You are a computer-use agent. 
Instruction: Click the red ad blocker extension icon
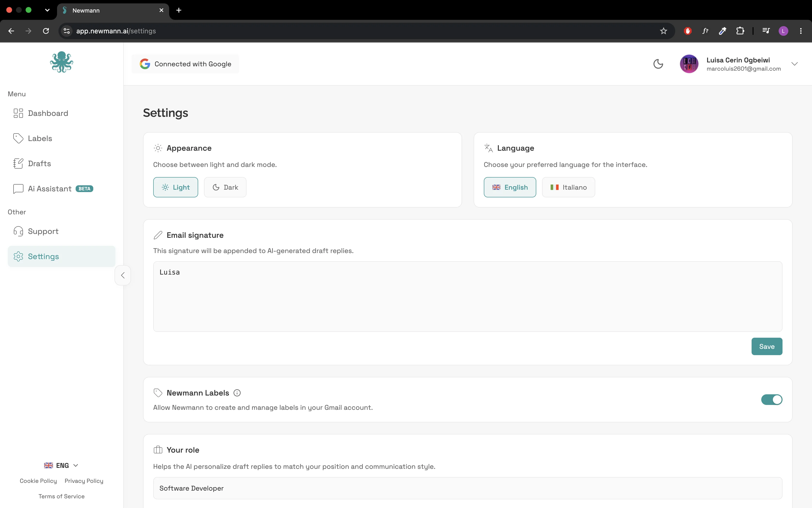coord(688,31)
